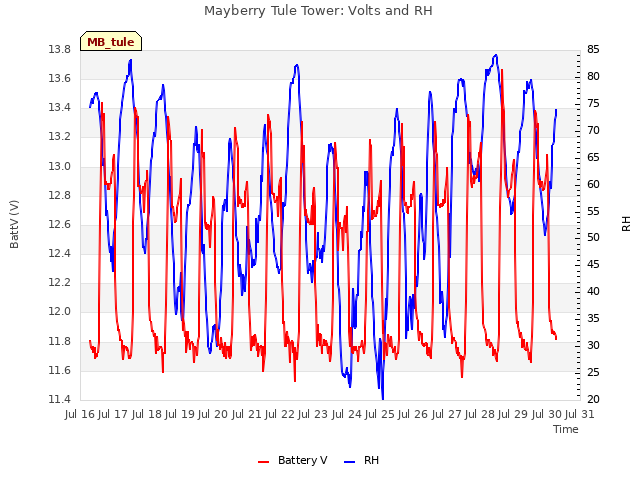640x480 pixels.
Task: Click the Jul 29 date tick
Action: pyautogui.click(x=513, y=414)
